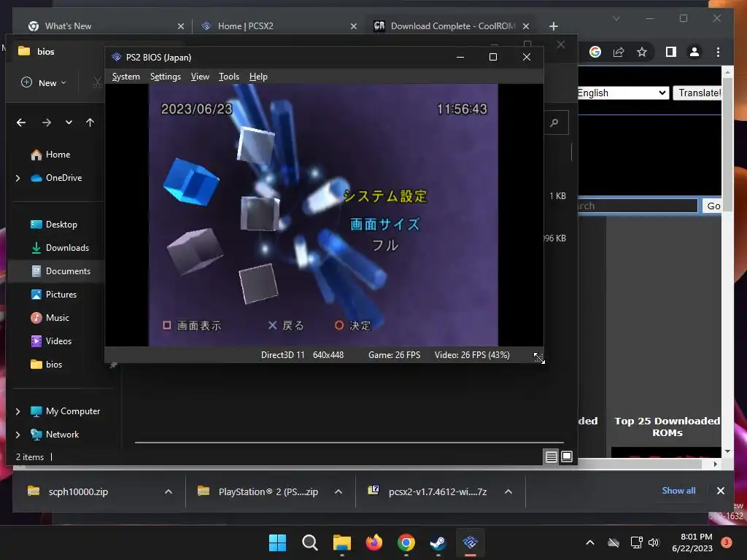Close the Home | PCSX2 browser tab
The image size is (747, 560).
[354, 26]
